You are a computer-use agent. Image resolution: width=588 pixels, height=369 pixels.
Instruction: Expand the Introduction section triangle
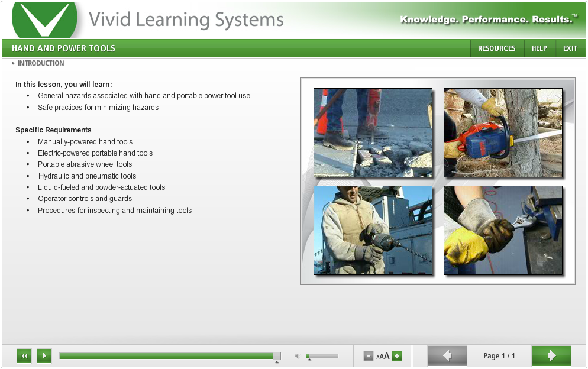(14, 63)
